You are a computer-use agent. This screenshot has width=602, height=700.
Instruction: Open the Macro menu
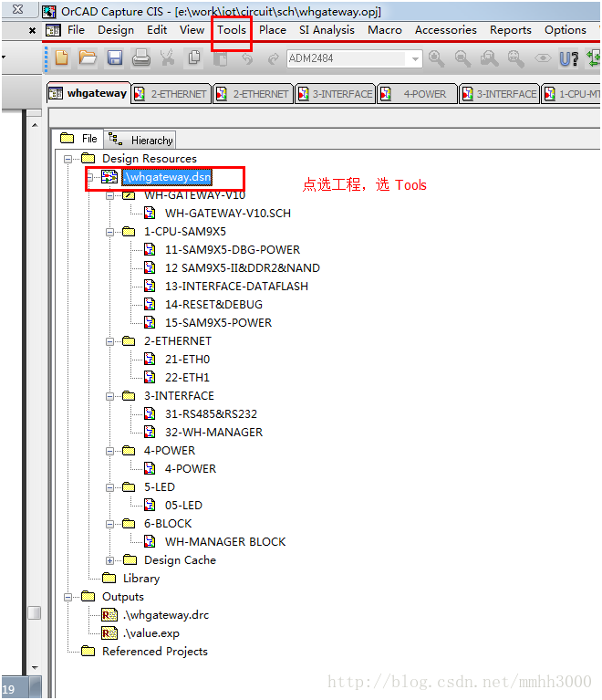click(385, 30)
